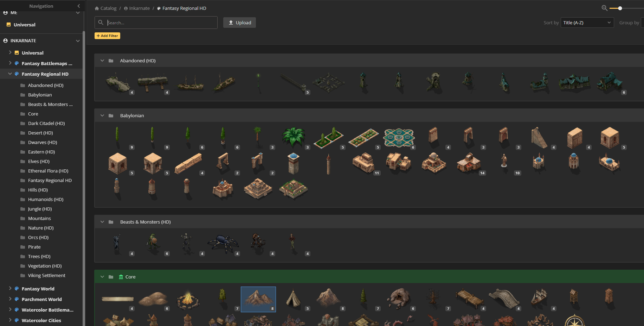Click the Upload button
The image size is (644, 326).
(x=239, y=23)
